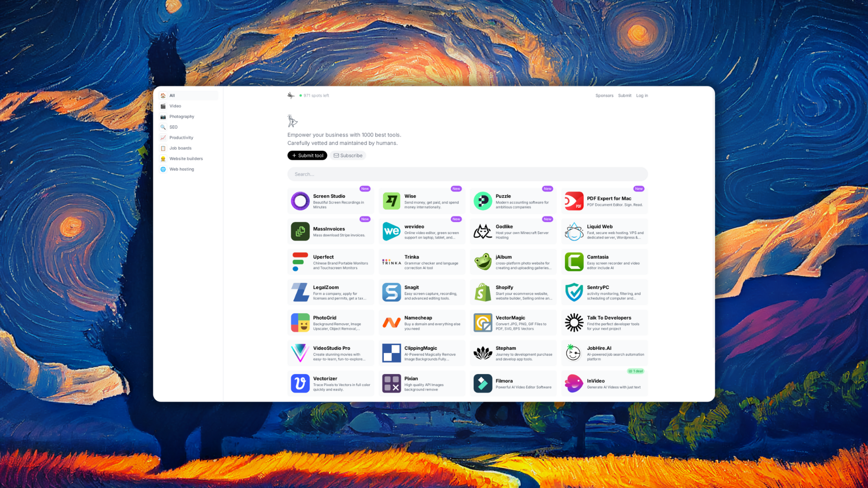Select the Godlike cat logo icon
The image size is (868, 488).
(483, 231)
